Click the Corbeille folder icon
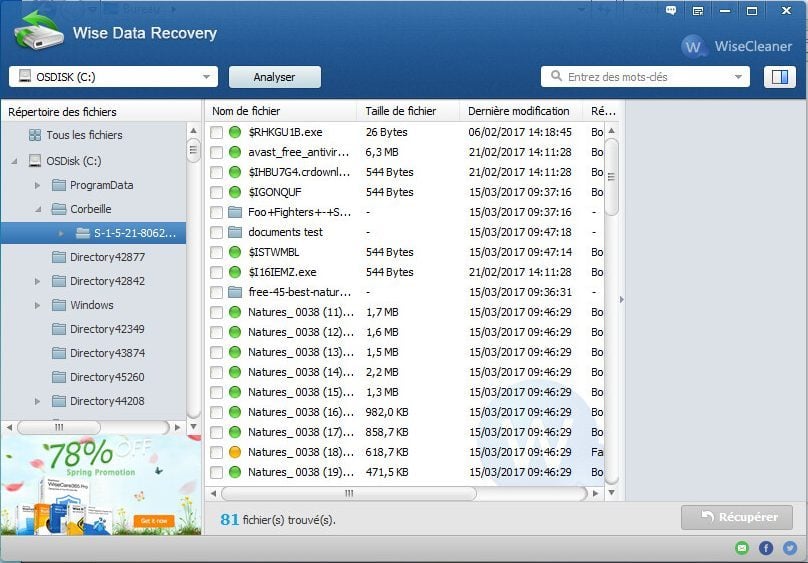Viewport: 808px width, 563px height. [59, 209]
